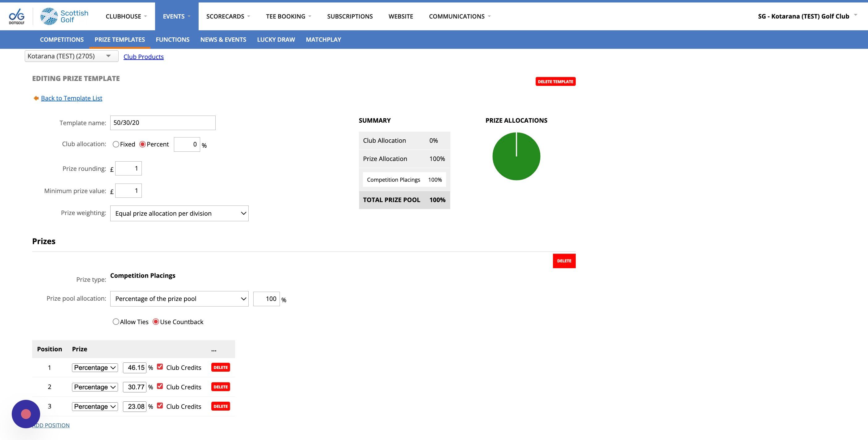Expand the Kotarana (TEST) club selector
Image resolution: width=868 pixels, height=440 pixels.
pos(71,56)
